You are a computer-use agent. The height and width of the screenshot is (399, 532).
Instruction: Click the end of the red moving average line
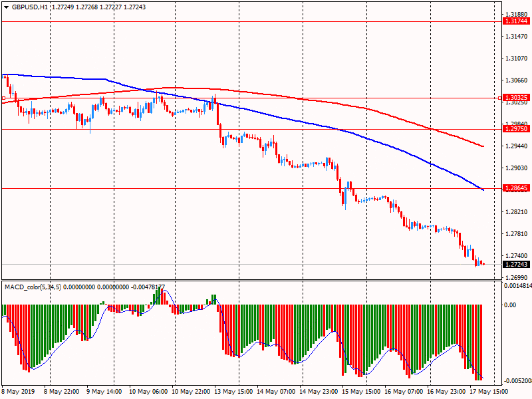(x=483, y=146)
